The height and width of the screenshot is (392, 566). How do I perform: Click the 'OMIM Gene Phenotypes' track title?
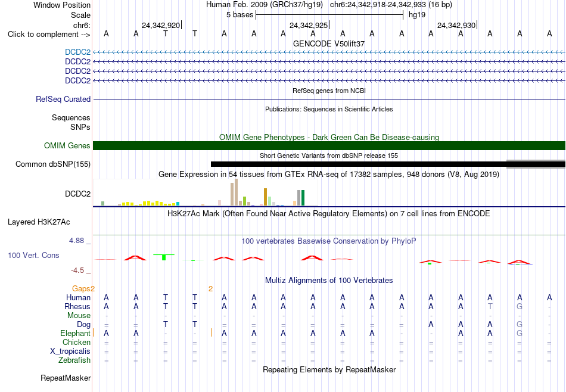click(x=329, y=137)
